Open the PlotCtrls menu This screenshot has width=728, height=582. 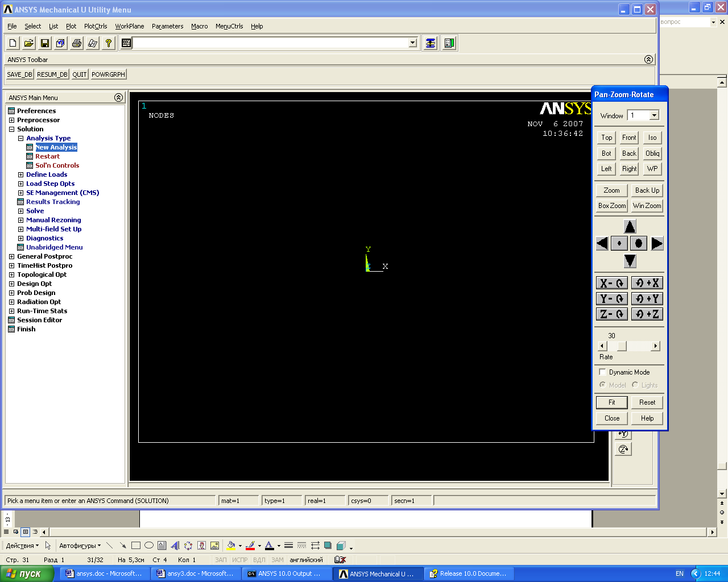point(96,26)
